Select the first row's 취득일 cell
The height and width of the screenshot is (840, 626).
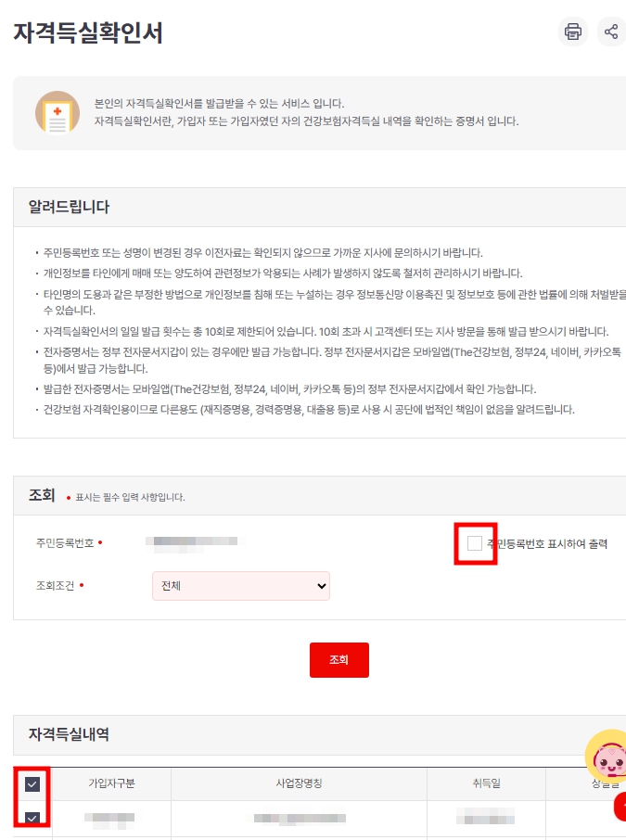[486, 819]
